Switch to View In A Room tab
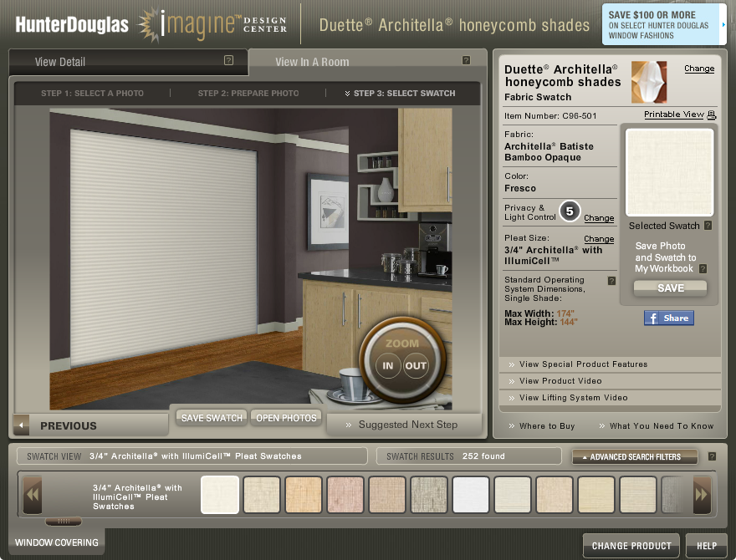The image size is (736, 560). point(368,62)
